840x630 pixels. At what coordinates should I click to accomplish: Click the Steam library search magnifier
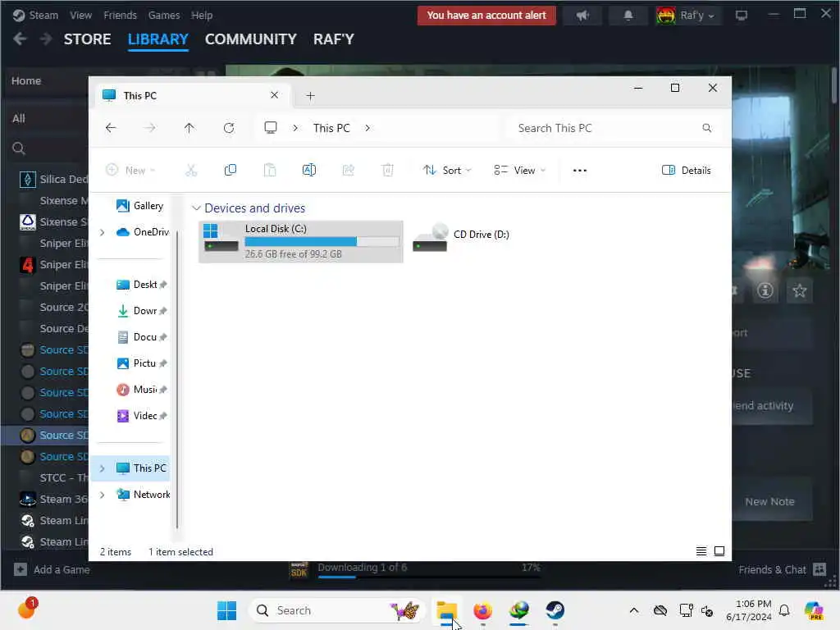[19, 148]
